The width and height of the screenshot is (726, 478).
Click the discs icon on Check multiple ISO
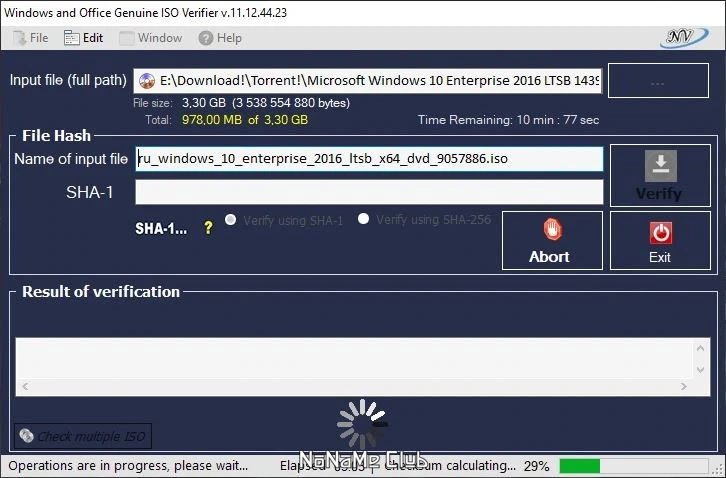26,435
